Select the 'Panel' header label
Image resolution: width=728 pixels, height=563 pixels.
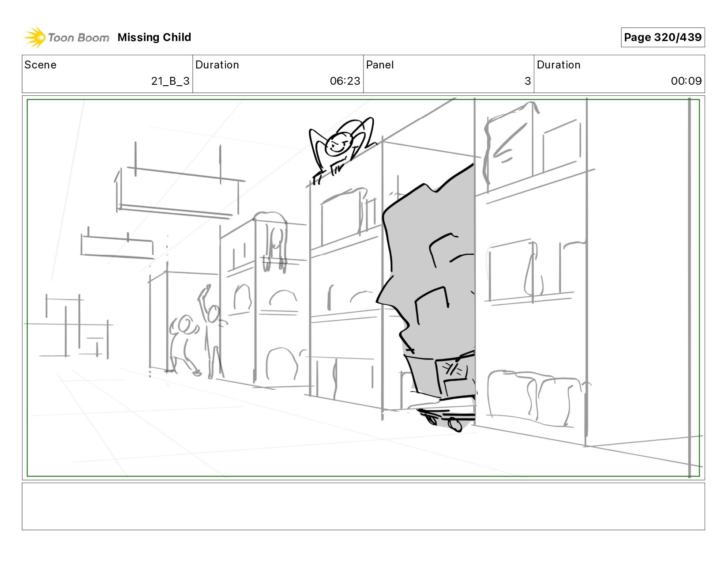[380, 65]
